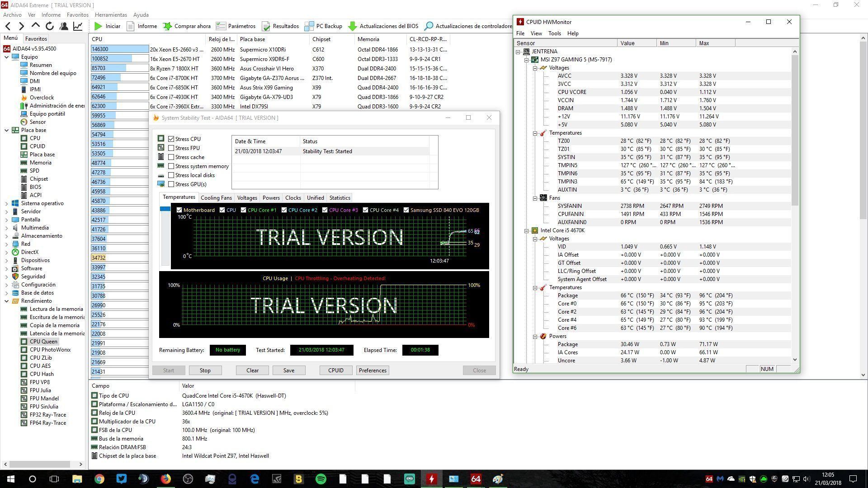
Task: Select CPU Queen benchmark in the tree
Action: tap(43, 342)
